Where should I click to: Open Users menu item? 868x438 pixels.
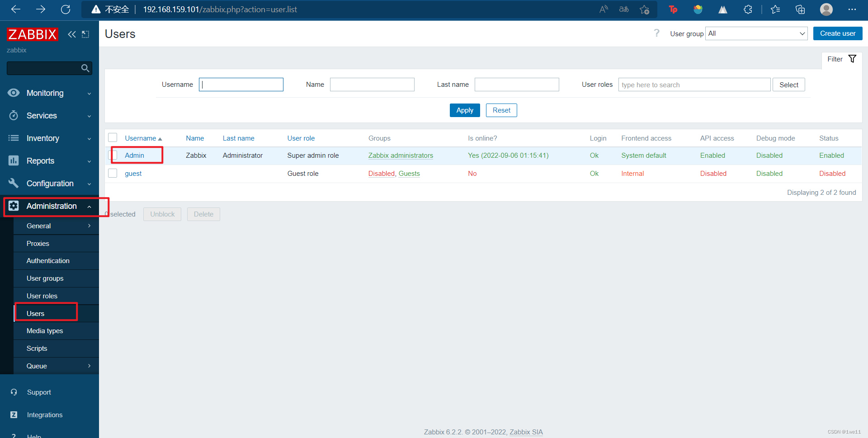tap(56, 313)
